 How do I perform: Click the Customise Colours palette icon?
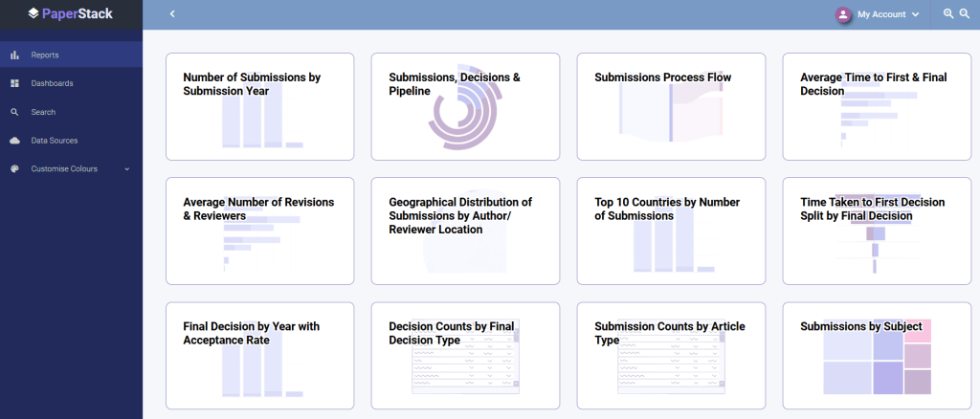[x=14, y=169]
